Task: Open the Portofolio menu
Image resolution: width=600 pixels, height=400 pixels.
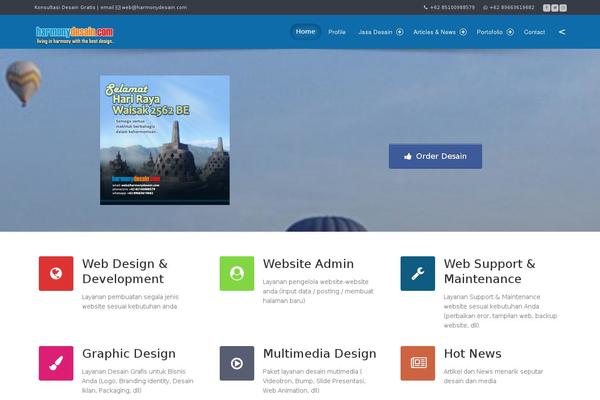Action: click(x=489, y=32)
